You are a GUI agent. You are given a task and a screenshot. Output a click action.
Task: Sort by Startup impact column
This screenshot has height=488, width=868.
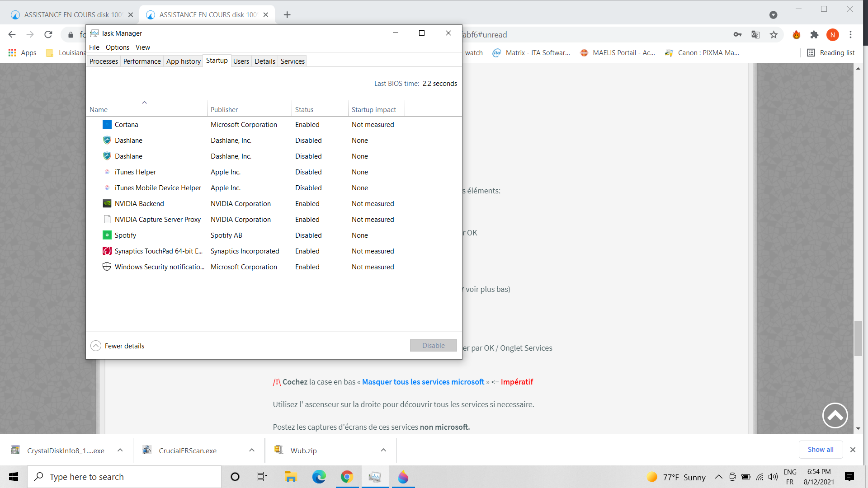[376, 109]
